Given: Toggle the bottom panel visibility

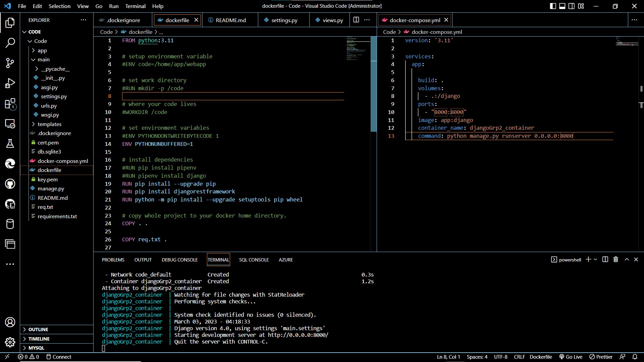Looking at the screenshot, I should click(562, 6).
